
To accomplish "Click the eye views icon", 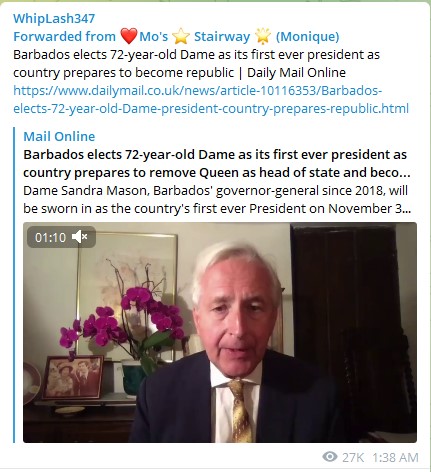I will point(330,457).
